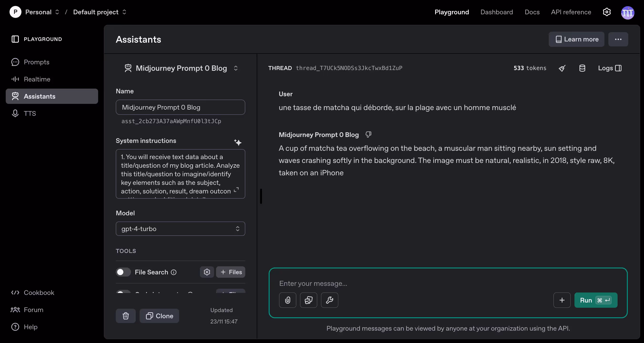
Task: Open the settings gear icon
Action: pos(607,12)
